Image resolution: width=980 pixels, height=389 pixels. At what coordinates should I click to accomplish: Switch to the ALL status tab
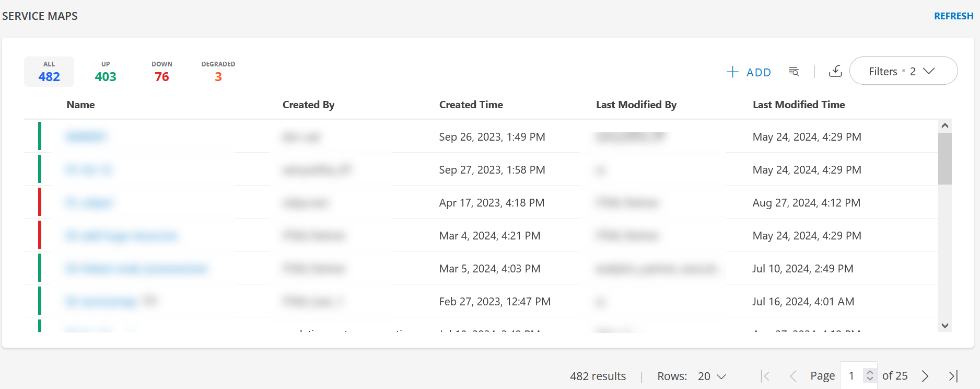tap(49, 72)
